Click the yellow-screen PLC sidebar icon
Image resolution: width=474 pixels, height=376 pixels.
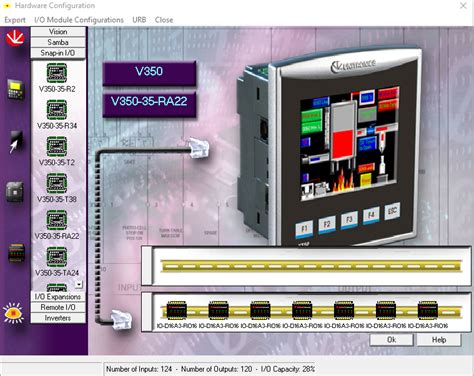(16, 90)
